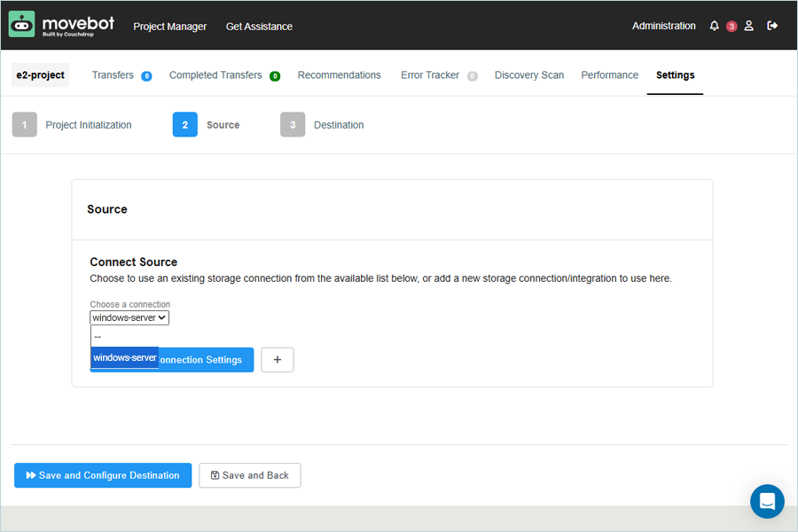Image resolution: width=798 pixels, height=532 pixels.
Task: Switch to the Transfers tab
Action: (x=113, y=75)
